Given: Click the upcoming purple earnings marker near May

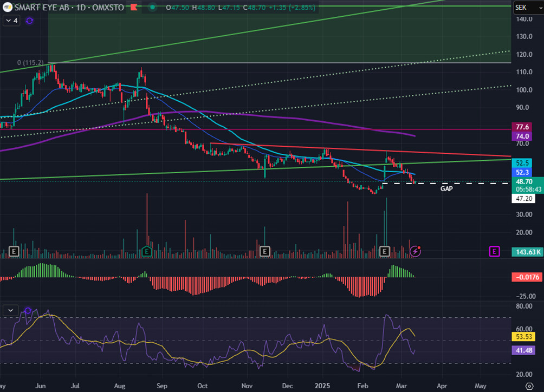Looking at the screenshot, I should point(494,251).
